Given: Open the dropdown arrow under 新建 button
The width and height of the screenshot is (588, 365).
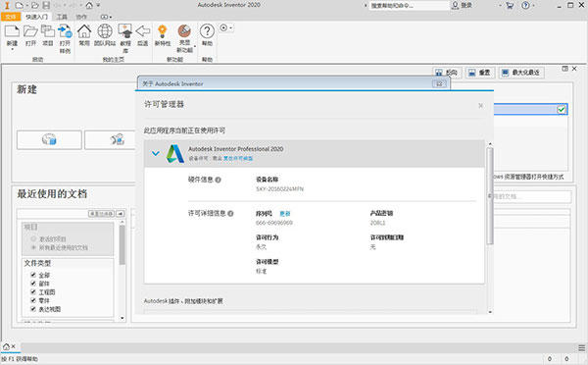Looking at the screenshot, I should pos(12,50).
